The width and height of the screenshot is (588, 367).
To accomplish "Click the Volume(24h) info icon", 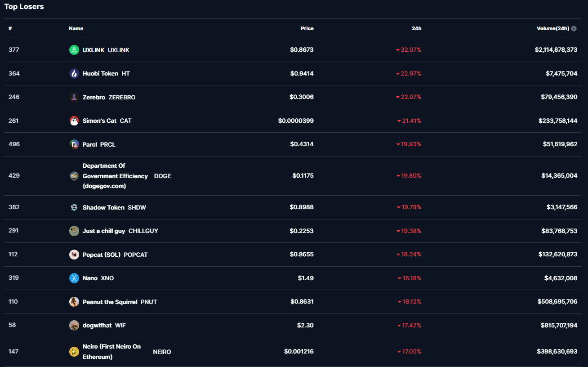I will [574, 28].
